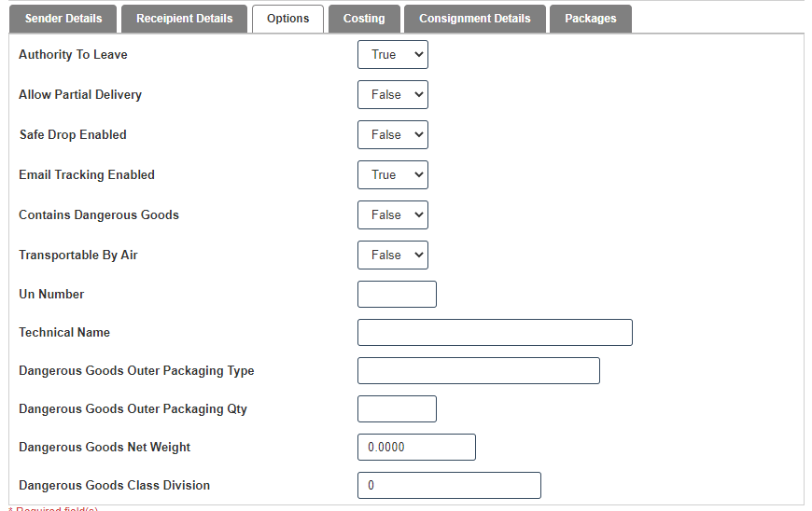Select the Dangerous Goods Outer Packaging Qty field

[x=397, y=409]
